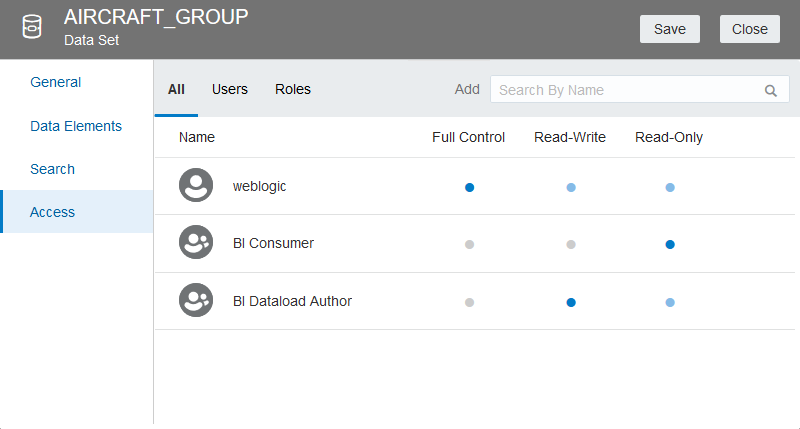Screen dimensions: 800x429
Task: Set BI Dataload Author to Read-Only
Action: (x=670, y=302)
